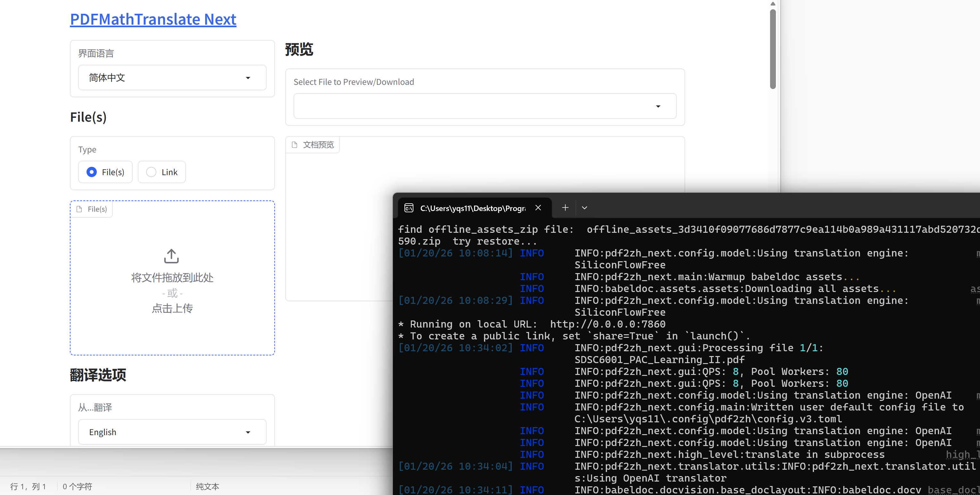
Task: Open the English source language dropdown
Action: pos(172,432)
